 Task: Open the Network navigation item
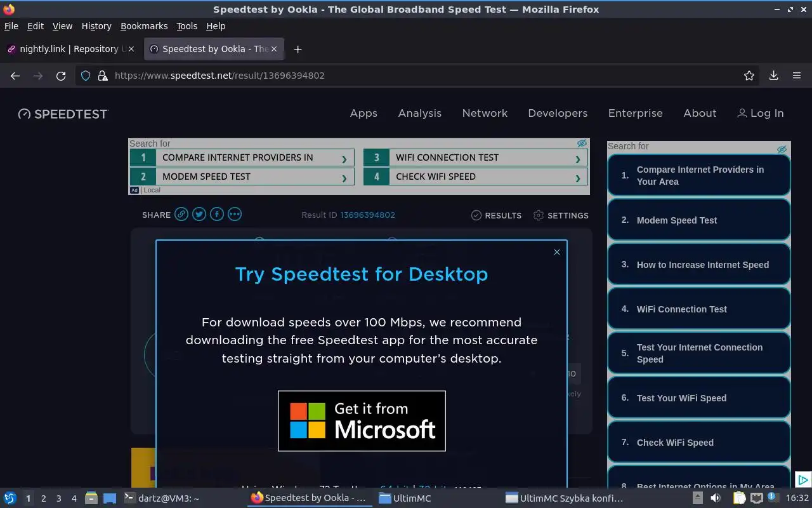485,113
